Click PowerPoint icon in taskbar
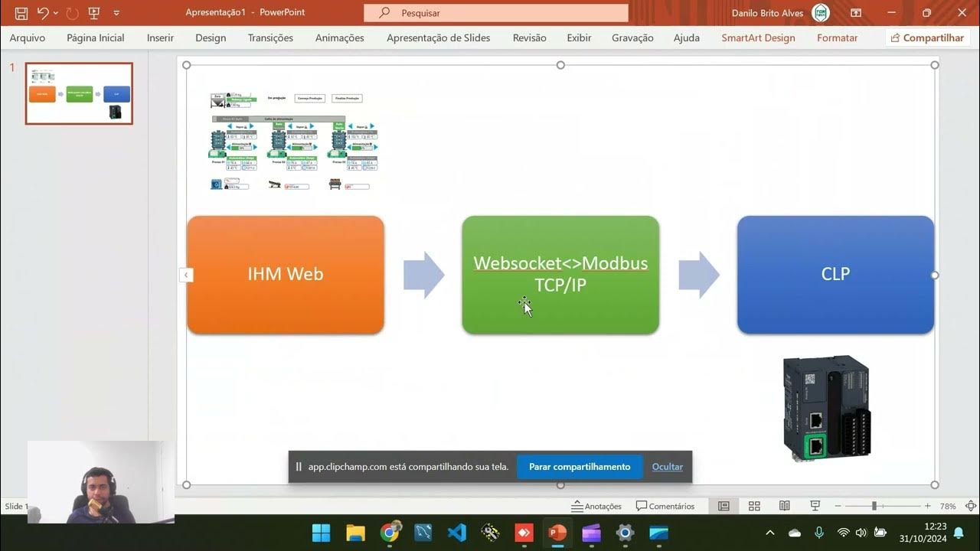The width and height of the screenshot is (980, 551). [x=557, y=533]
